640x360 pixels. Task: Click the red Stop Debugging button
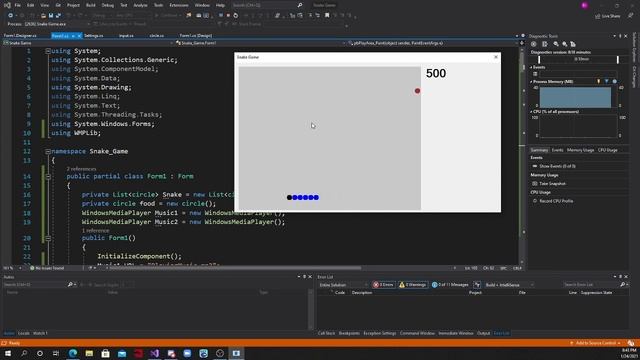click(228, 16)
